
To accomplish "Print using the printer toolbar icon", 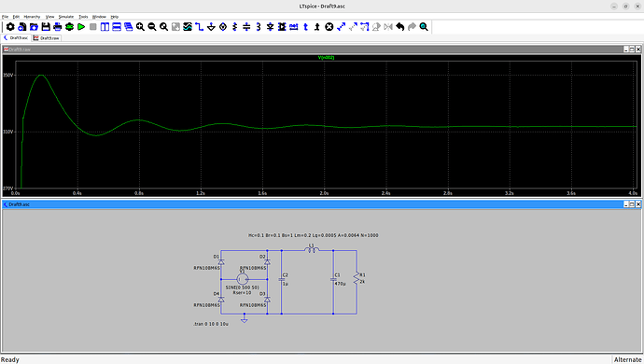I will tap(58, 27).
